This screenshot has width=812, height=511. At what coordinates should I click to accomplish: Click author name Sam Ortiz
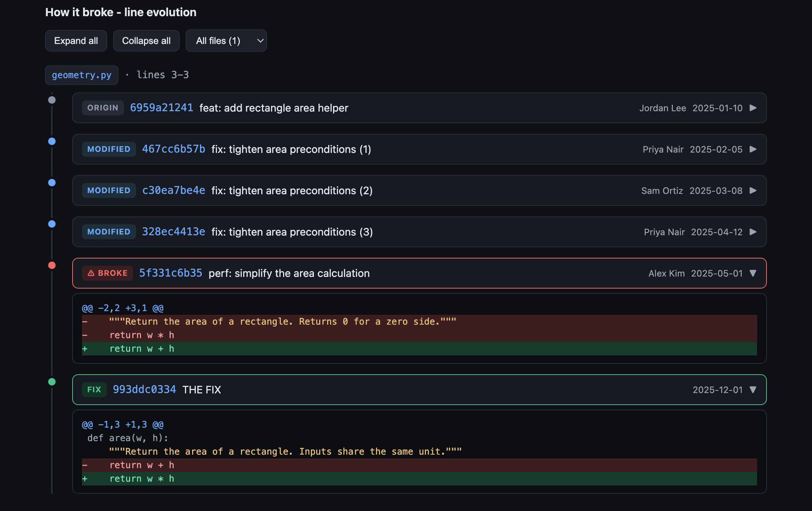click(662, 190)
